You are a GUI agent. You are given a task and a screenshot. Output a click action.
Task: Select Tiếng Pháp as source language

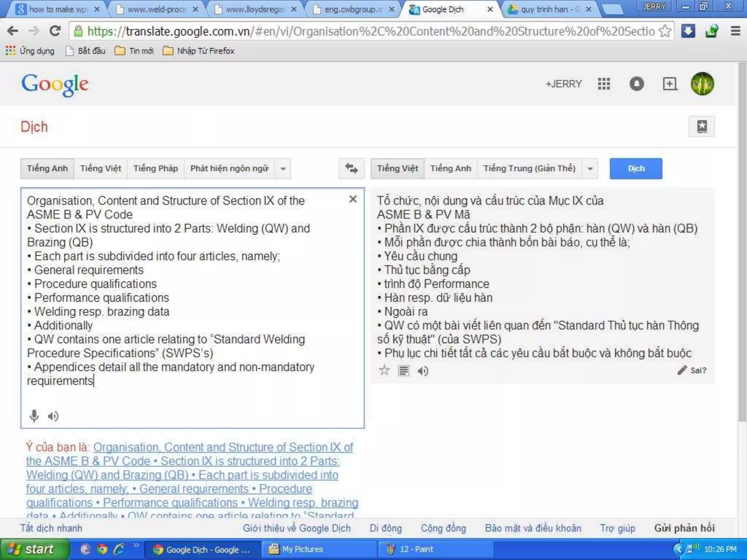click(155, 168)
